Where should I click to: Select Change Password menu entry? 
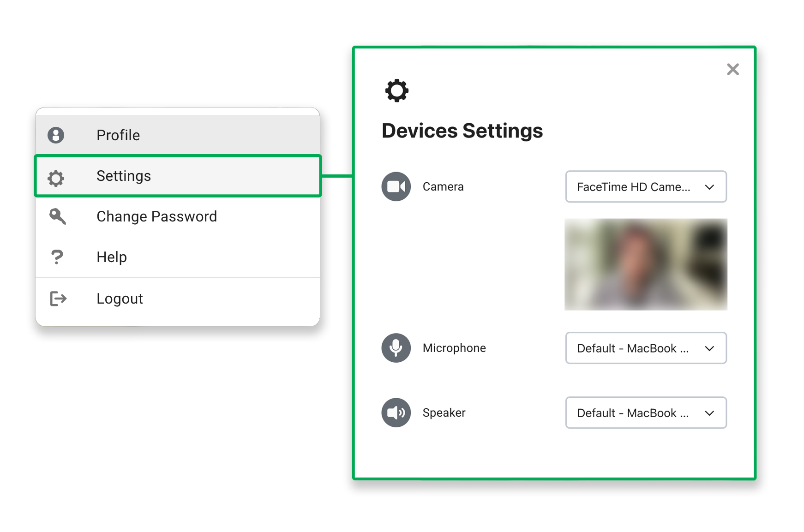coord(156,216)
